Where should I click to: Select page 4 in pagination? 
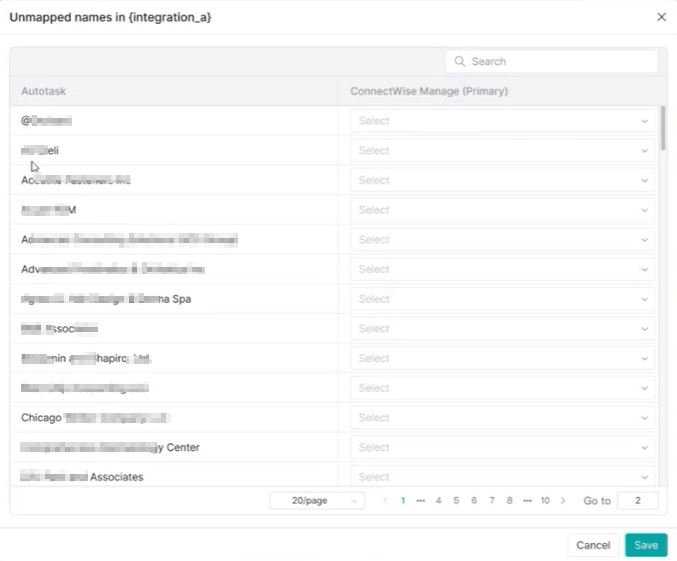point(438,500)
